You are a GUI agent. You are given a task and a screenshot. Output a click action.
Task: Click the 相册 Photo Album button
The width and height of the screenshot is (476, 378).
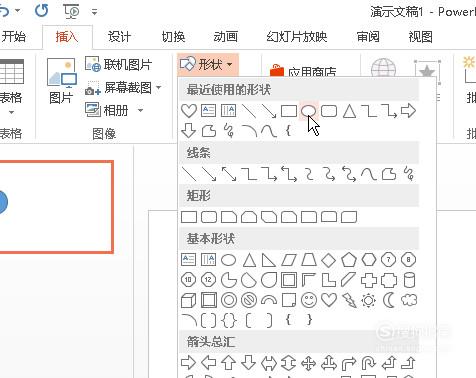[107, 110]
